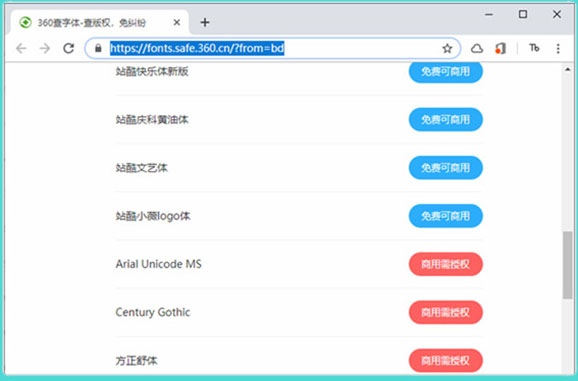Image resolution: width=578 pixels, height=381 pixels.
Task: Open the translate extension icon
Action: pyautogui.click(x=534, y=48)
